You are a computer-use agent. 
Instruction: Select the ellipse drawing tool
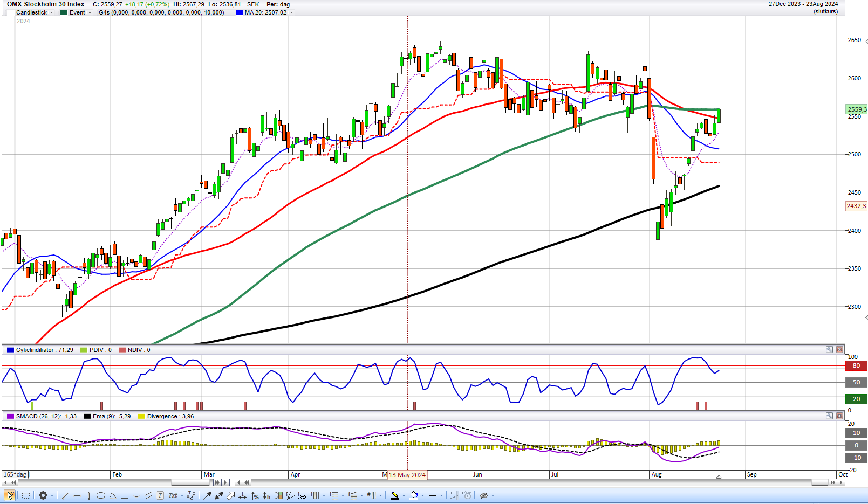pyautogui.click(x=101, y=495)
